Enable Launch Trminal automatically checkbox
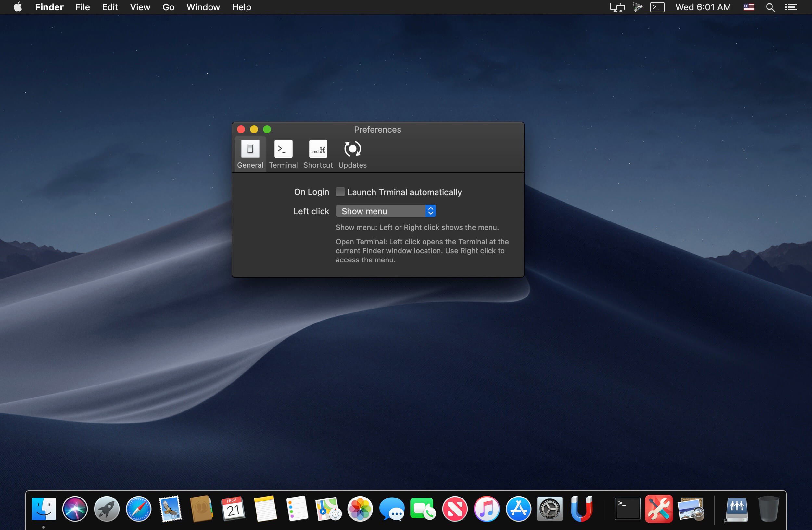The width and height of the screenshot is (812, 530). click(340, 192)
